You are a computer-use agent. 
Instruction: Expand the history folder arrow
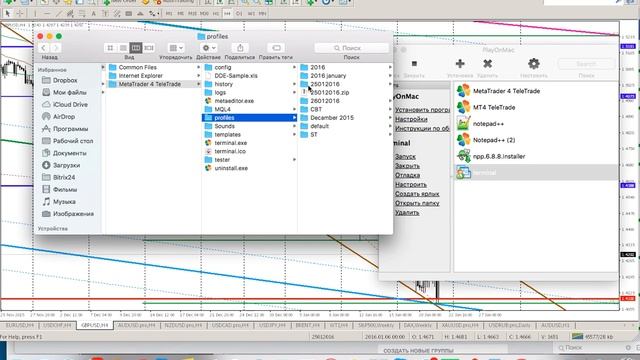tap(294, 84)
